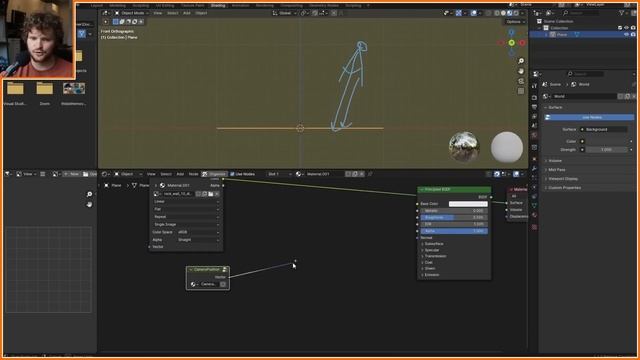Viewport: 640px width, 360px height.
Task: Open the Alpha Straight dropdown
Action: tap(198, 240)
